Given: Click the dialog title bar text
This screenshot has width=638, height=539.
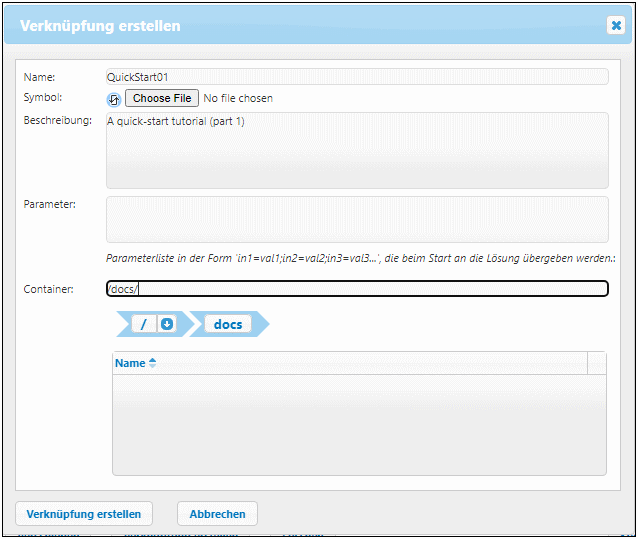Looking at the screenshot, I should [x=100, y=26].
